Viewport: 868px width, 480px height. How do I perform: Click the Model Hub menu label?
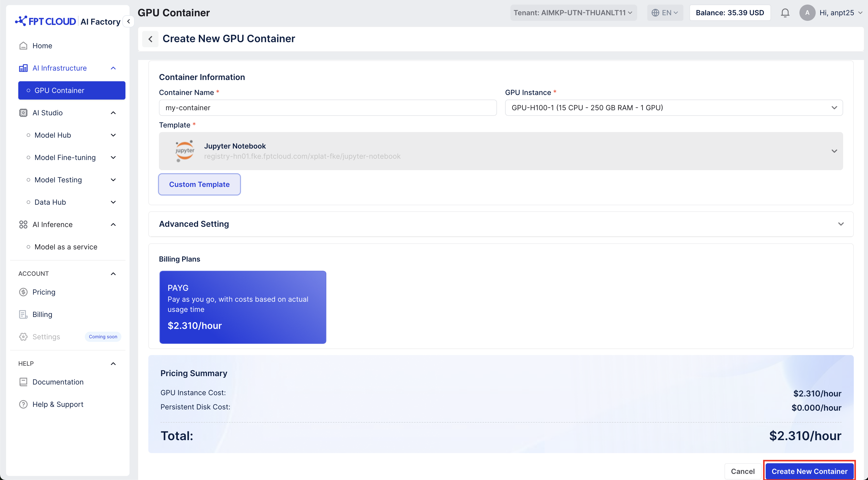[53, 135]
